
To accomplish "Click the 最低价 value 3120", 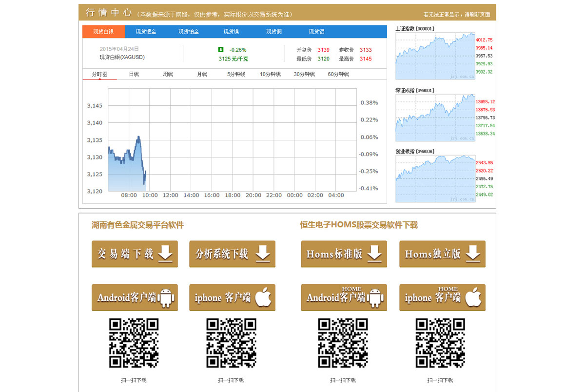I will (323, 59).
